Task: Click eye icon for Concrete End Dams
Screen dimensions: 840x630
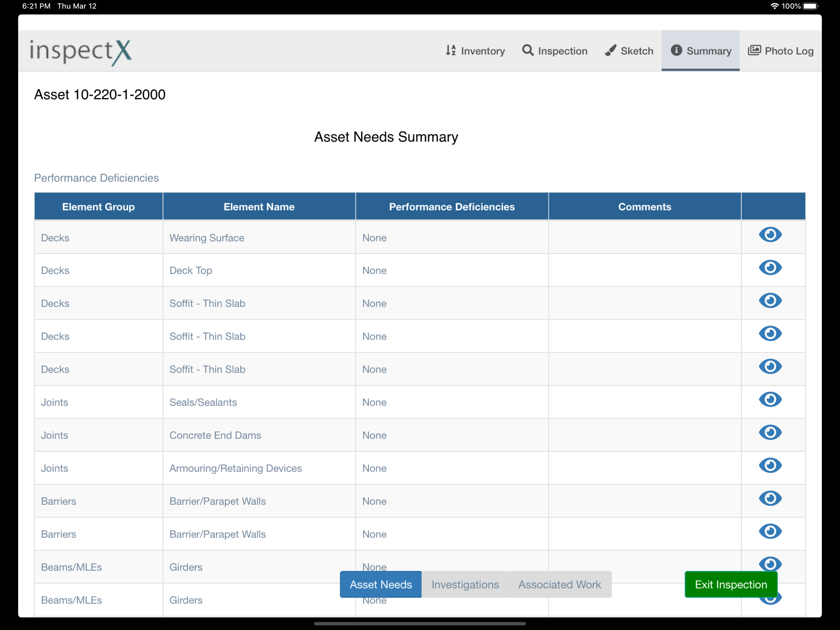Action: [x=770, y=433]
